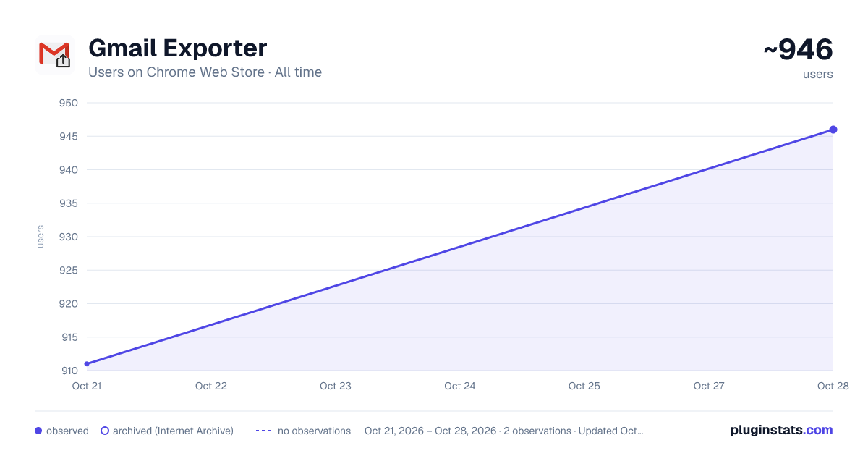Viewport: 868px width, 456px height.
Task: Click the Oct 28 x-axis label
Action: tap(833, 386)
